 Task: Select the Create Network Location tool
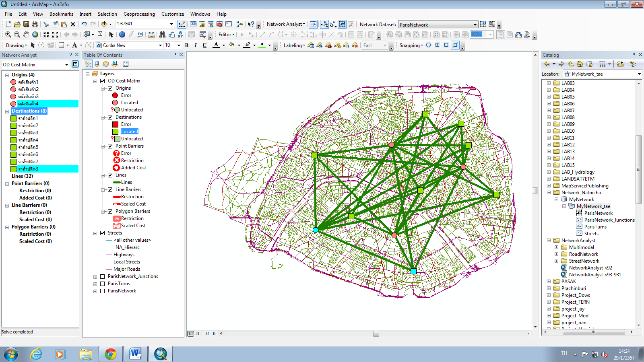324,24
